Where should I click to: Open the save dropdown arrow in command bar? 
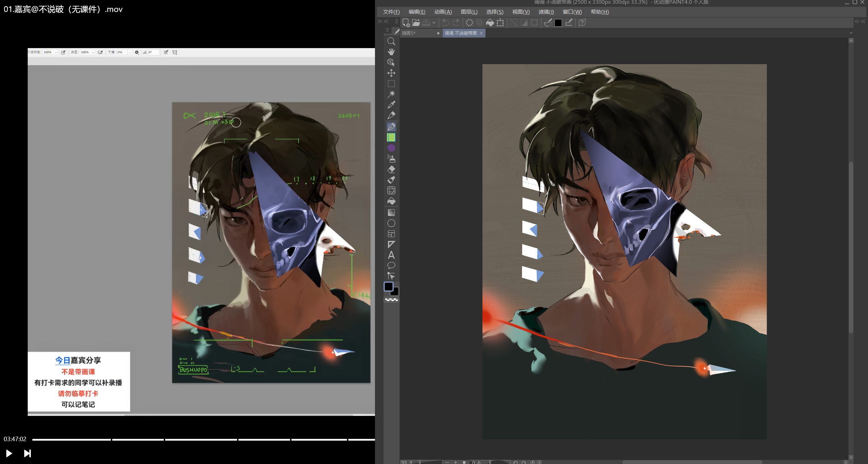tap(434, 23)
